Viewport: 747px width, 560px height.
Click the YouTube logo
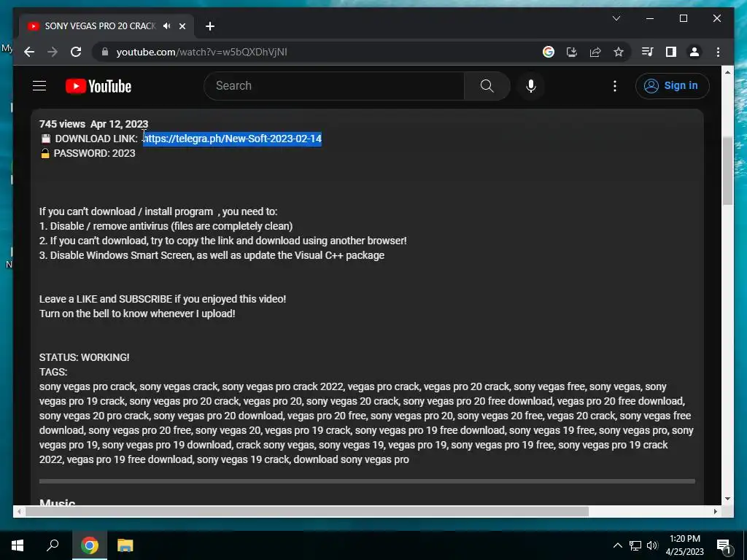[x=98, y=86]
